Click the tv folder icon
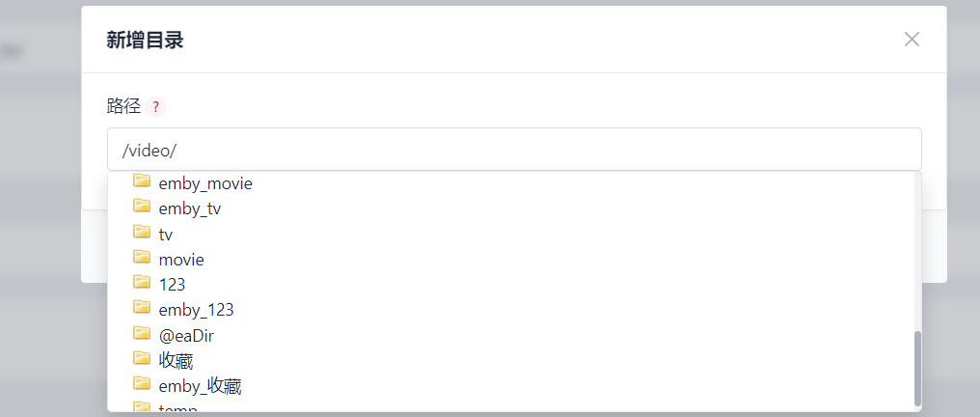This screenshot has height=417, width=980. coord(142,232)
